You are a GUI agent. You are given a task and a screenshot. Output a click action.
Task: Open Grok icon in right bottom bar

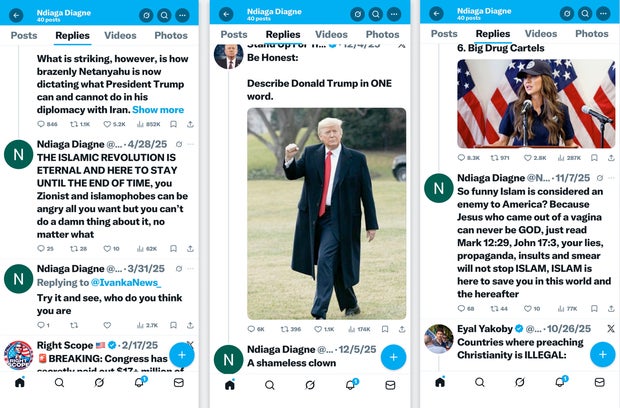click(520, 382)
